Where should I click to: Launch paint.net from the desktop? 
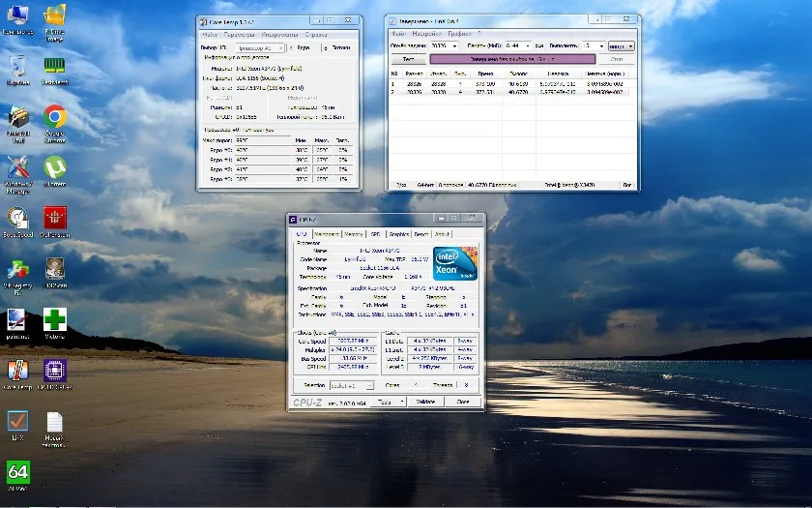click(17, 324)
